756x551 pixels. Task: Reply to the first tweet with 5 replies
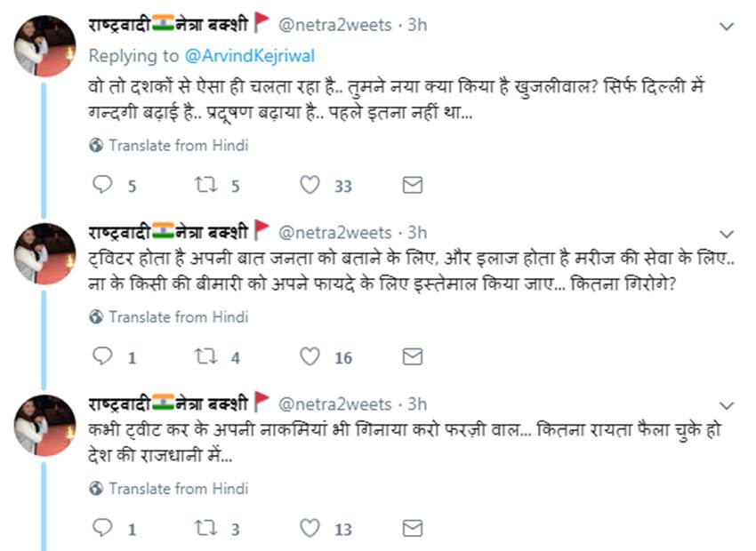coord(103,185)
